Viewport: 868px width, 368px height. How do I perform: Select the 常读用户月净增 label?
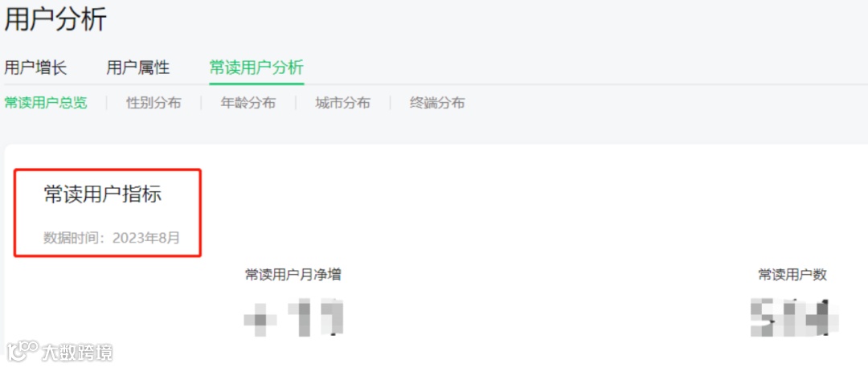[x=293, y=275]
